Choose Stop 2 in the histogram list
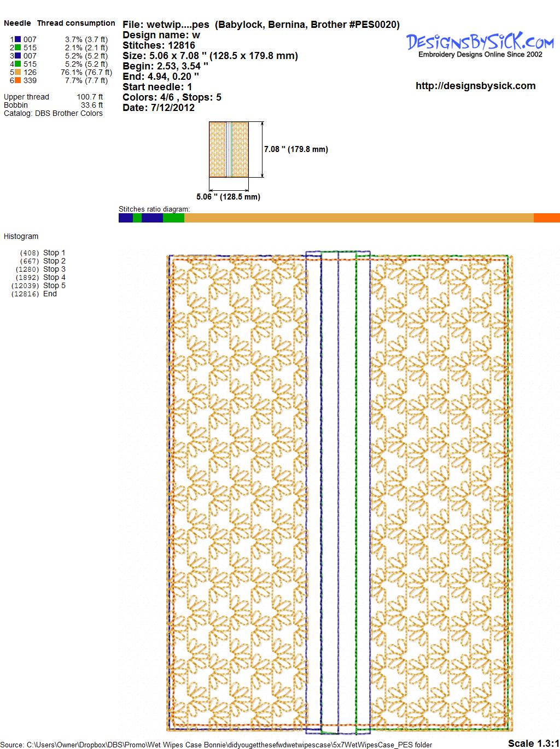Screen dimensions: 560x749 [54, 261]
